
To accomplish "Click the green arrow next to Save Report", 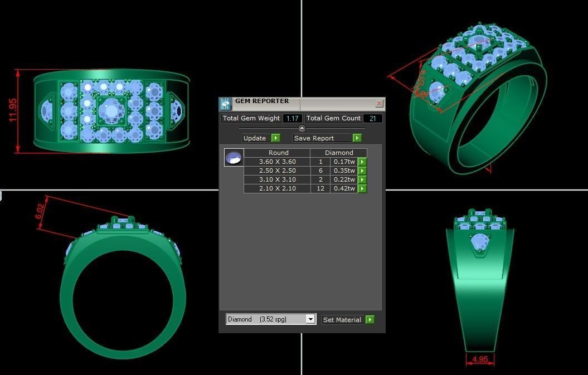I will coord(357,138).
